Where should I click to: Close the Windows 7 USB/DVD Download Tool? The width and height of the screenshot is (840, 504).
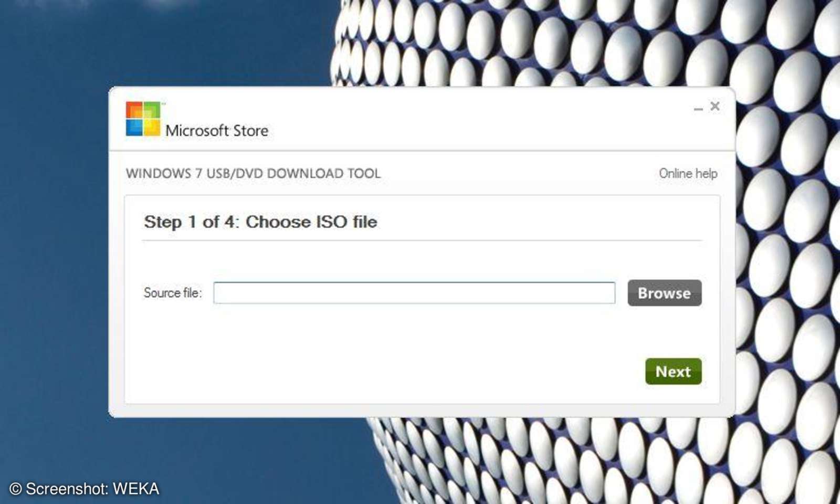[715, 106]
